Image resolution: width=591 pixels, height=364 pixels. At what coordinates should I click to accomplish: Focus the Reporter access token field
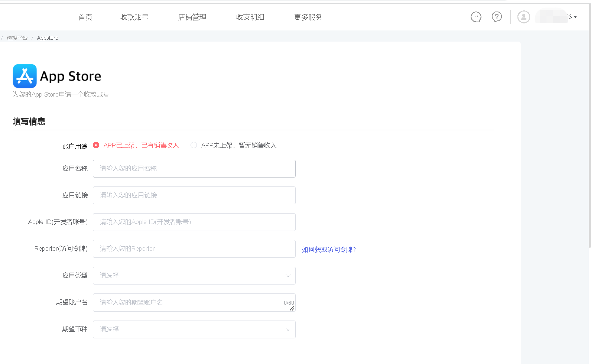coord(194,249)
